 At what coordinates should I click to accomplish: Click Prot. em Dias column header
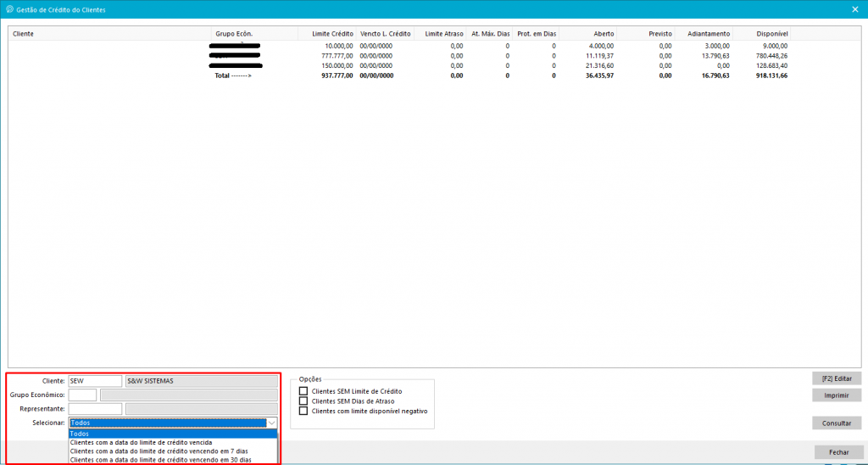536,34
